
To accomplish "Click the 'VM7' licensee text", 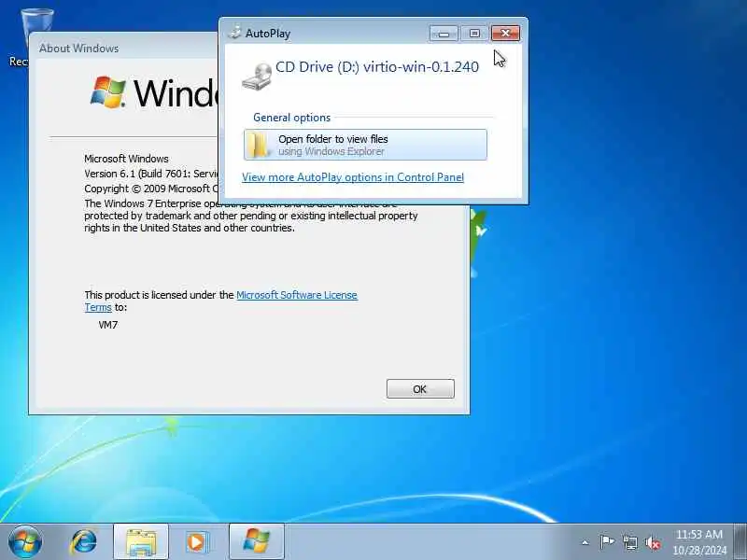I will [108, 325].
